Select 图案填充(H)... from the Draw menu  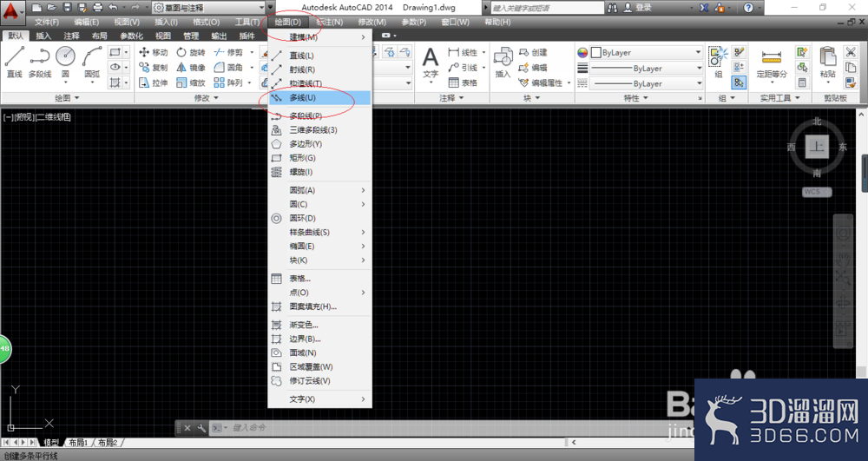pos(319,306)
